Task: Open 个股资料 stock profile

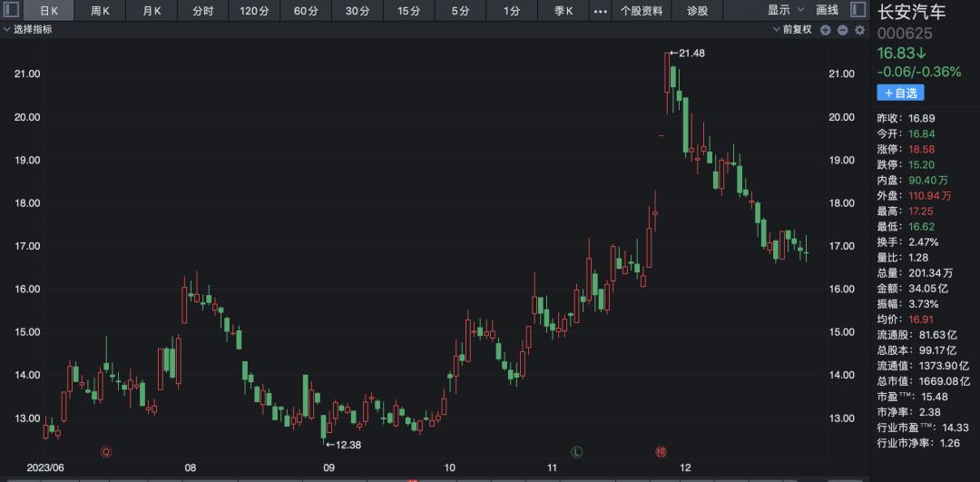Action: coord(642,11)
